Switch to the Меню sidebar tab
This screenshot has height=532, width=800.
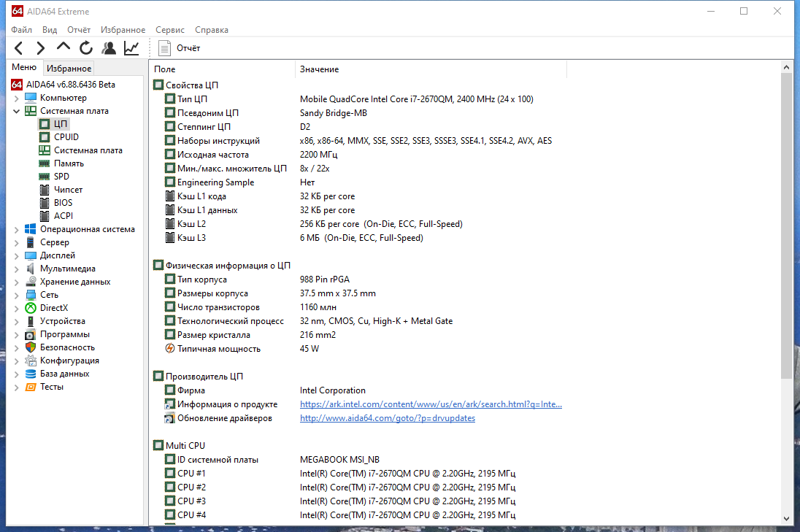pos(24,67)
